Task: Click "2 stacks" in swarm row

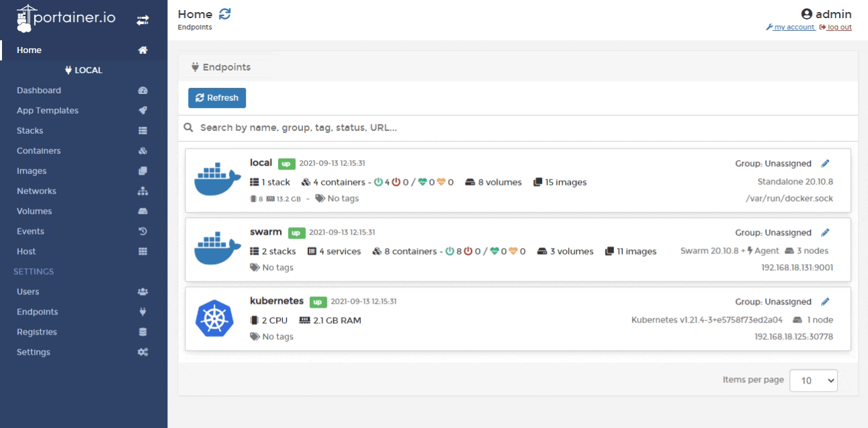Action: click(272, 251)
